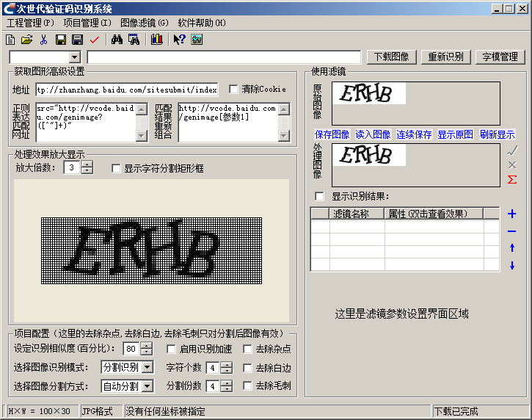Click the help pointer question icon
Image resolution: width=532 pixels, height=420 pixels.
179,40
